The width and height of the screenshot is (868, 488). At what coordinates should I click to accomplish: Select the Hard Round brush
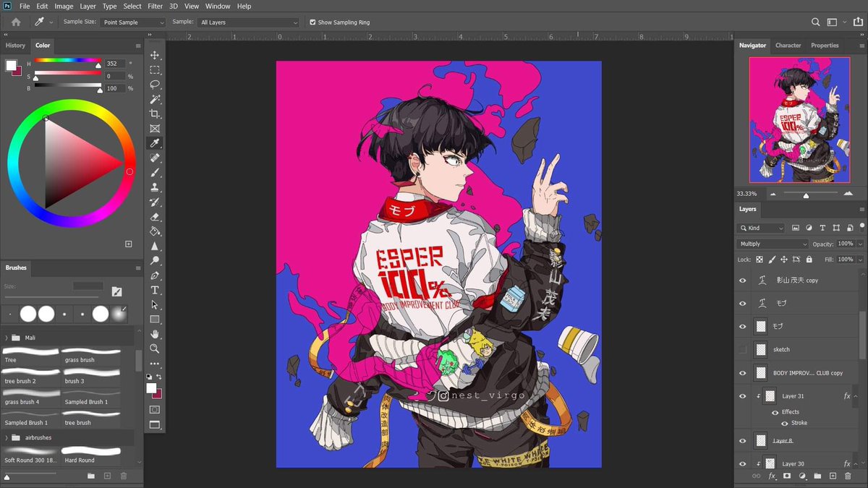tap(91, 454)
